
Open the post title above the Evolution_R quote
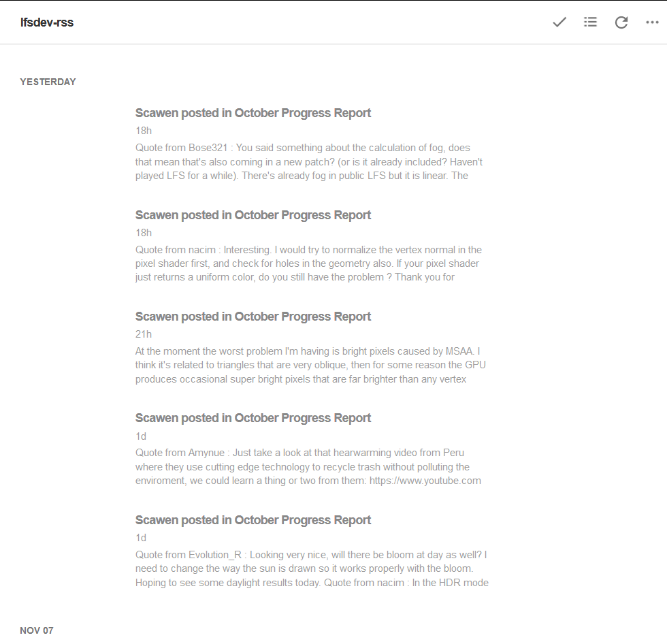point(253,520)
